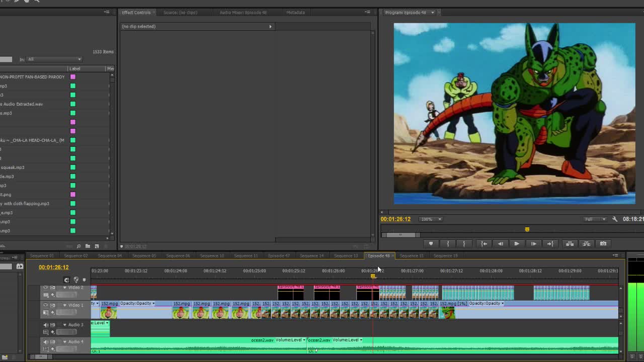Screen dimensions: 644x362
Task: Click the Export Frame camera icon
Action: tap(603, 244)
